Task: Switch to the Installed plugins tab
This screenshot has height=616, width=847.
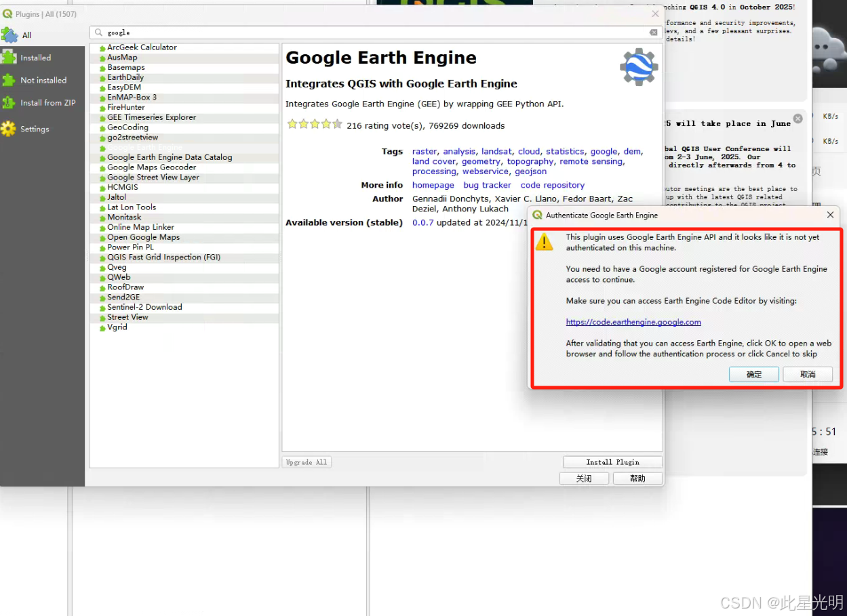Action: (x=42, y=58)
